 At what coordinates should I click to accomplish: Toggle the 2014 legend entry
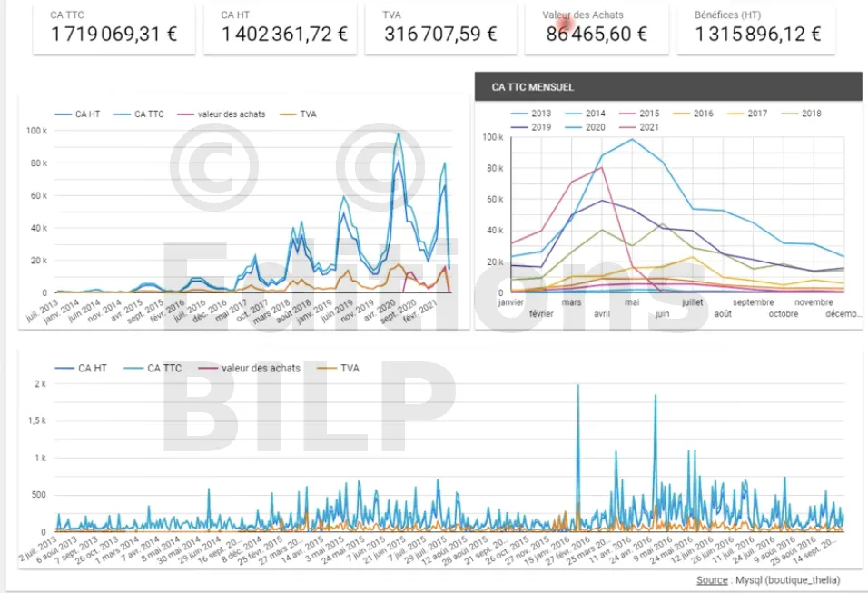click(x=585, y=114)
